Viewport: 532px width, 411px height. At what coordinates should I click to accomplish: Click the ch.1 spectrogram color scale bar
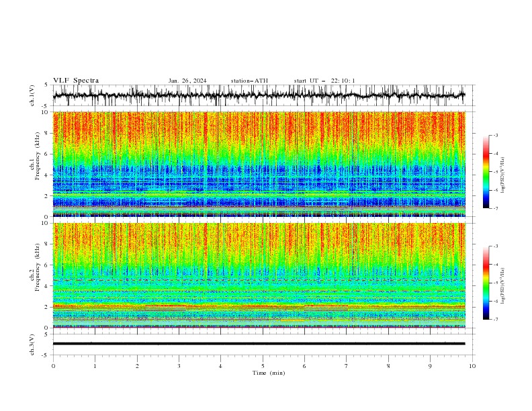click(486, 172)
